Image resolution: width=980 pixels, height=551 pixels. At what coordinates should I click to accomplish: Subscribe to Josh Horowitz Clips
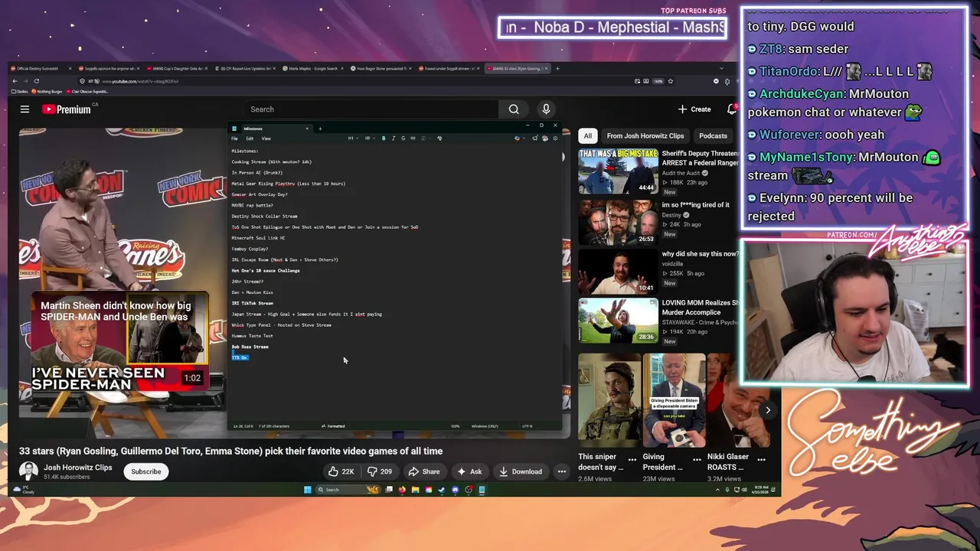145,471
